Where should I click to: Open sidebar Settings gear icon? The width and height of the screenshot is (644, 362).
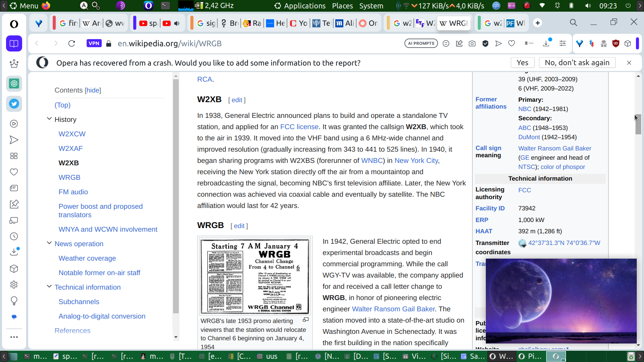point(14,285)
